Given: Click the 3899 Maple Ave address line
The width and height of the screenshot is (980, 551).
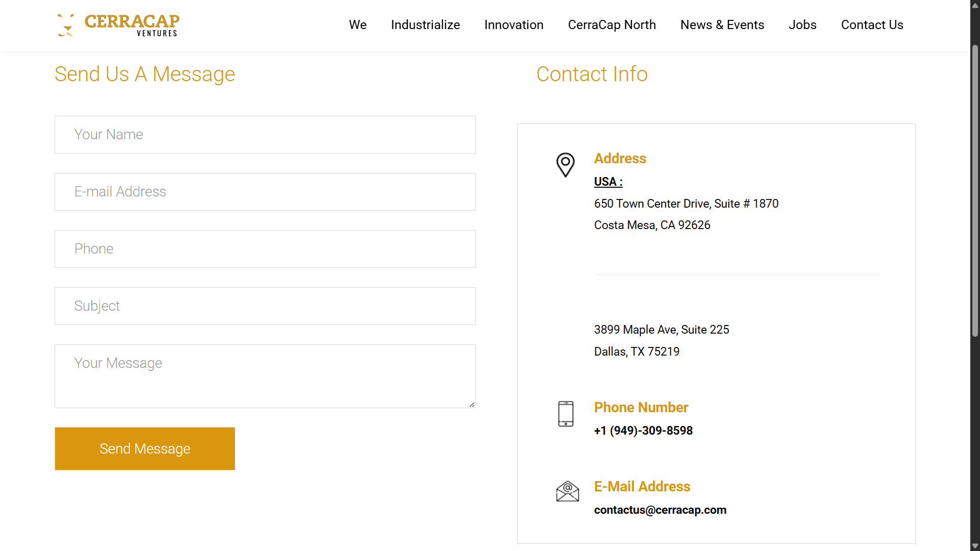Looking at the screenshot, I should click(x=661, y=330).
